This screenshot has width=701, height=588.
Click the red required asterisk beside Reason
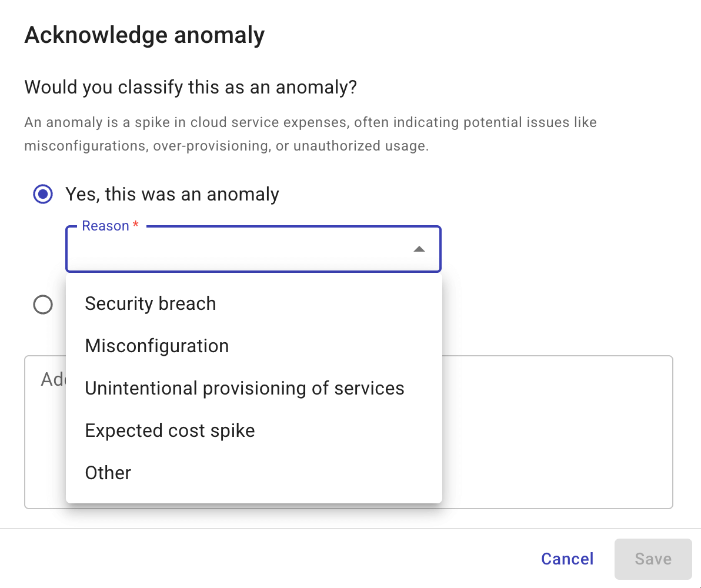click(136, 226)
